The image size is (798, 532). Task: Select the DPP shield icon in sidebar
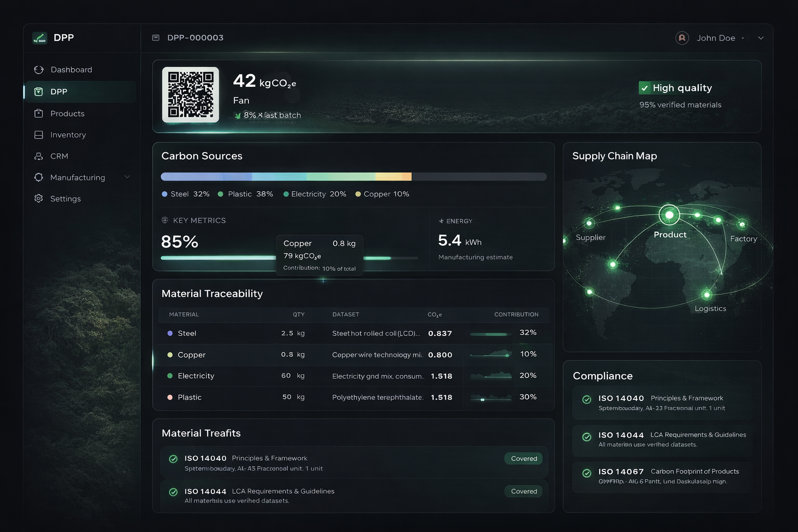click(38, 91)
